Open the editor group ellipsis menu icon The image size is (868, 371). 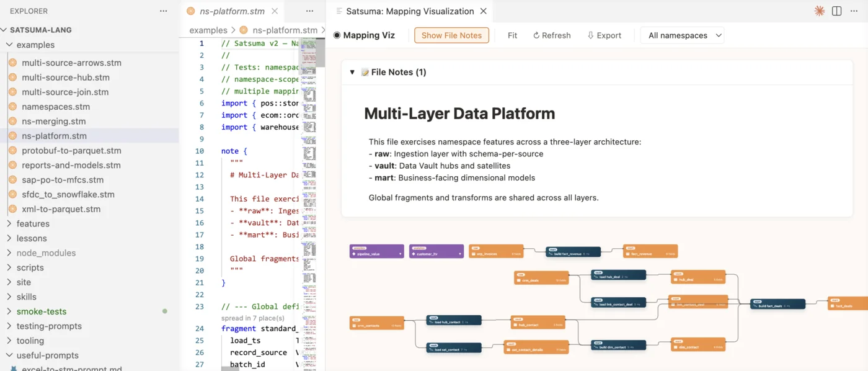(x=309, y=11)
